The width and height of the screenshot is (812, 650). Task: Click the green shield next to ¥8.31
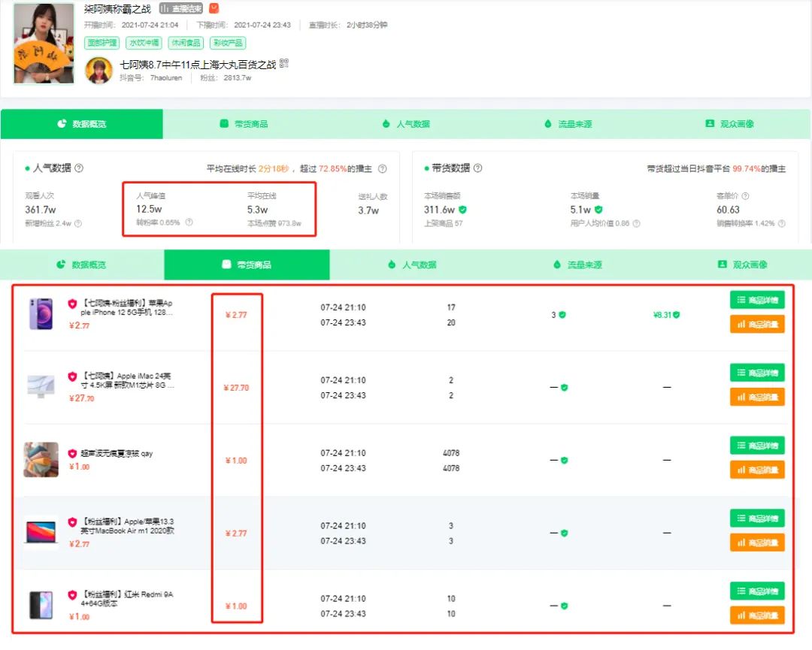pyautogui.click(x=677, y=315)
